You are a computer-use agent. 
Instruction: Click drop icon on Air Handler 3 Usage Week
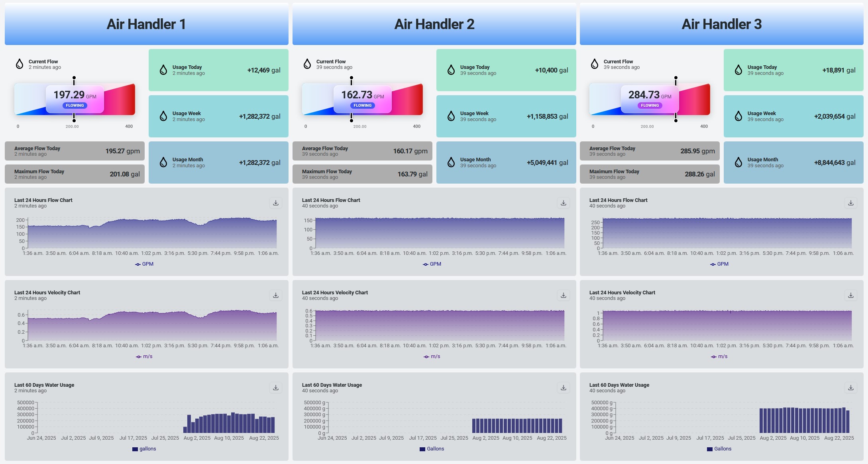tap(738, 116)
